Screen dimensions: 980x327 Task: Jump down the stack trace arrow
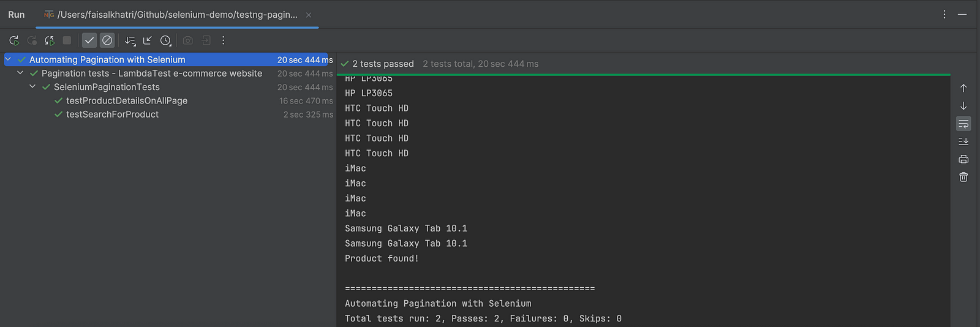click(963, 106)
